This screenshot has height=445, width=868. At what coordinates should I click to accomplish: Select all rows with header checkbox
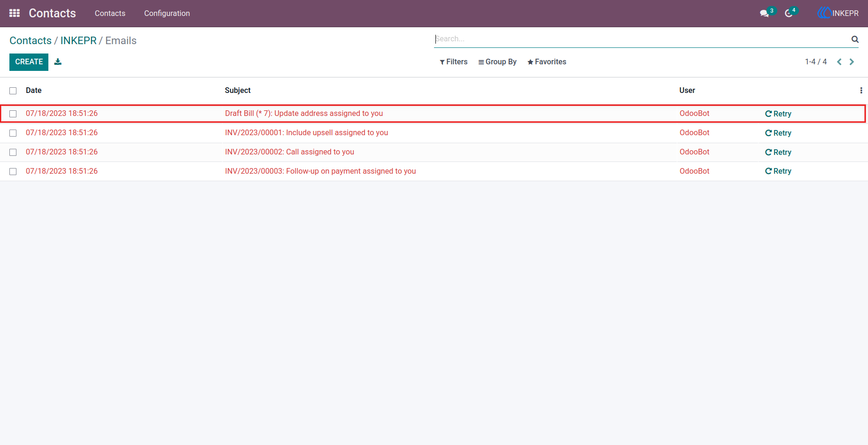click(13, 91)
